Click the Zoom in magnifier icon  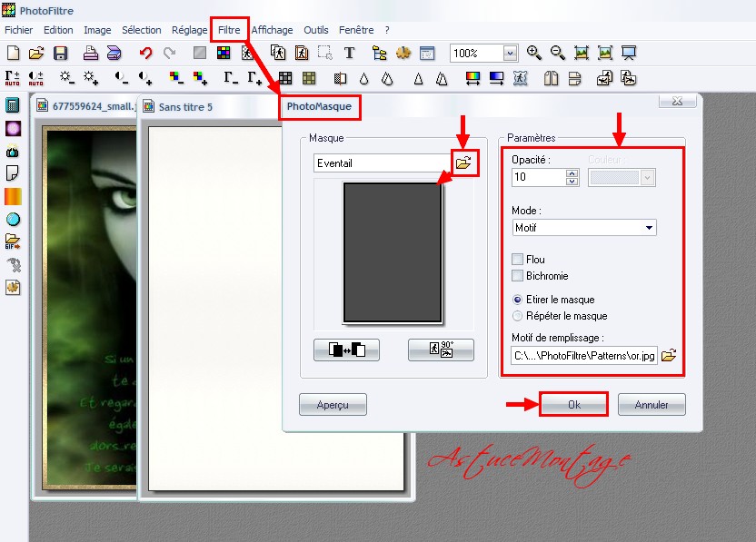533,53
